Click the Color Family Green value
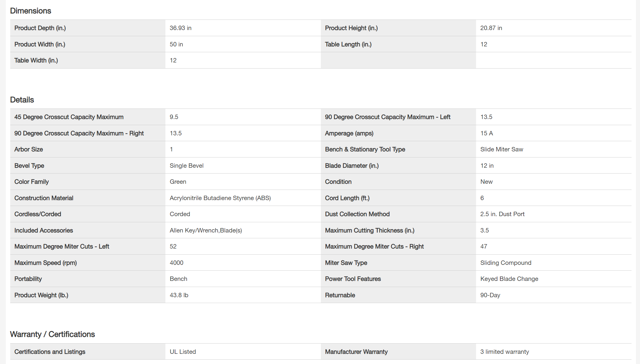The image size is (640, 364). click(x=178, y=182)
